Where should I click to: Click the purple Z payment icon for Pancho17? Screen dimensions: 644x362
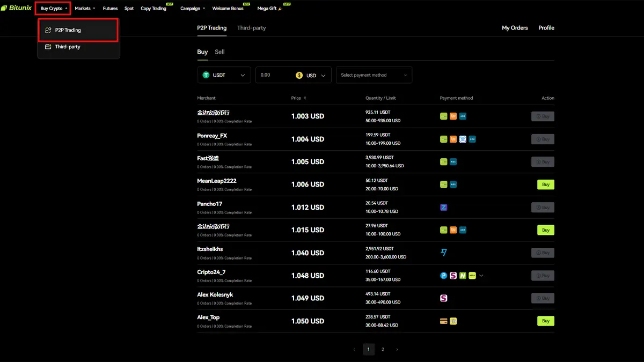coord(443,208)
